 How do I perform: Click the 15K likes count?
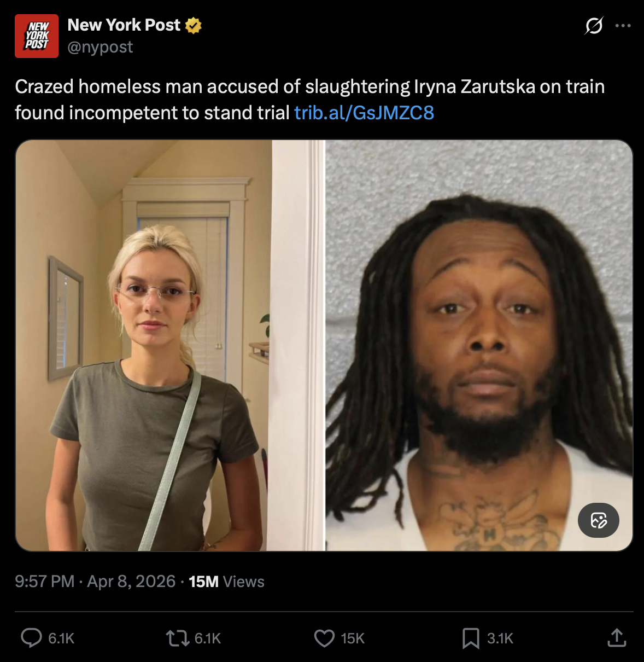click(353, 638)
